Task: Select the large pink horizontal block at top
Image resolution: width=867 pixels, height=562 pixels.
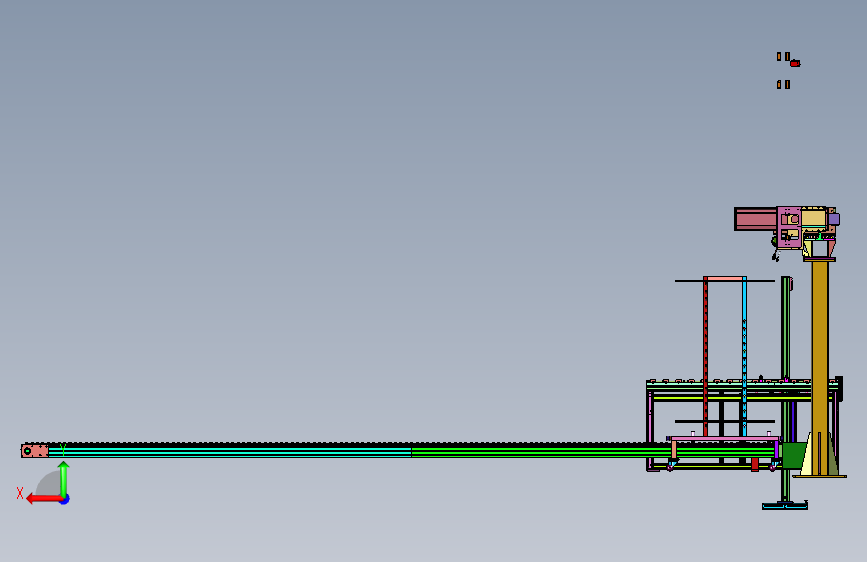Action: click(755, 219)
